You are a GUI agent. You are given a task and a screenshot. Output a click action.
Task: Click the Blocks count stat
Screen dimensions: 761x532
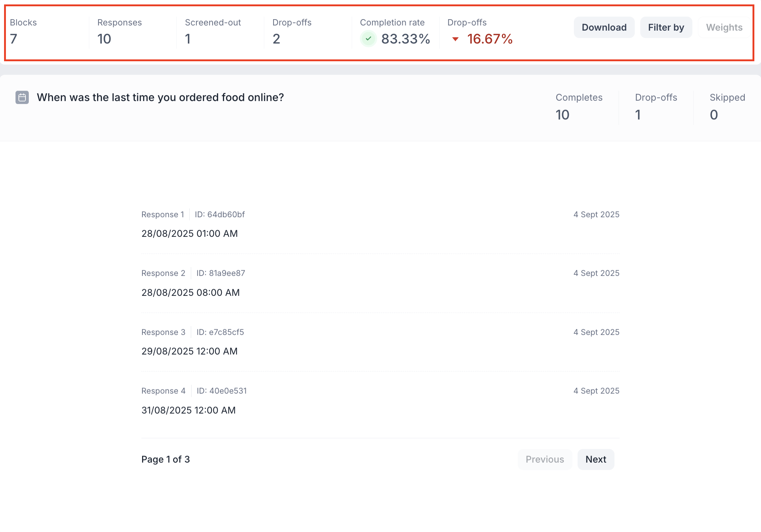point(14,39)
